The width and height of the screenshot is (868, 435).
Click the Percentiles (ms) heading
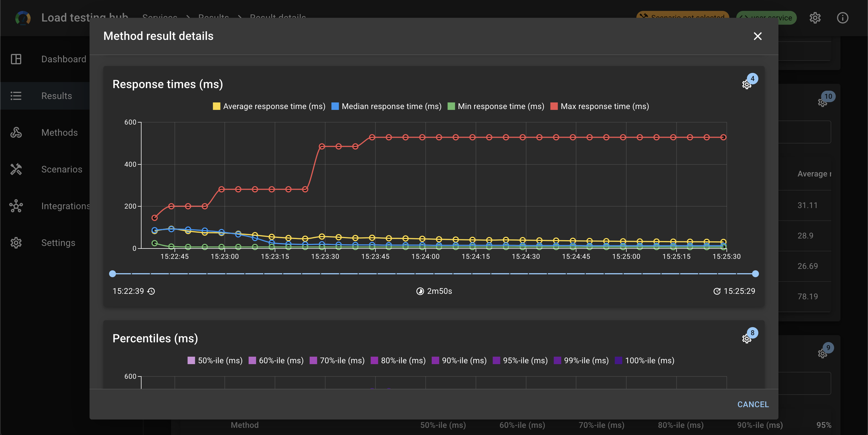[x=155, y=339]
